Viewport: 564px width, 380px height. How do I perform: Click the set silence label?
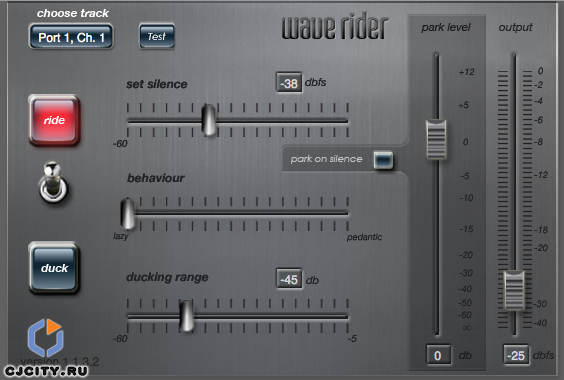pos(157,84)
